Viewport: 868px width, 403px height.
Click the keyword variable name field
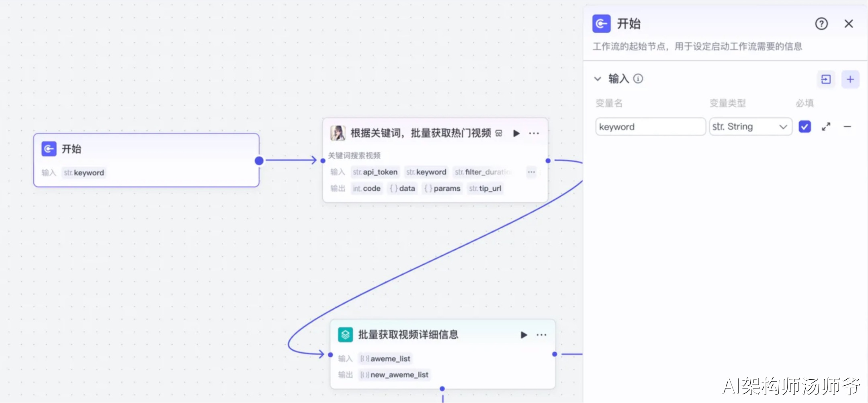650,127
